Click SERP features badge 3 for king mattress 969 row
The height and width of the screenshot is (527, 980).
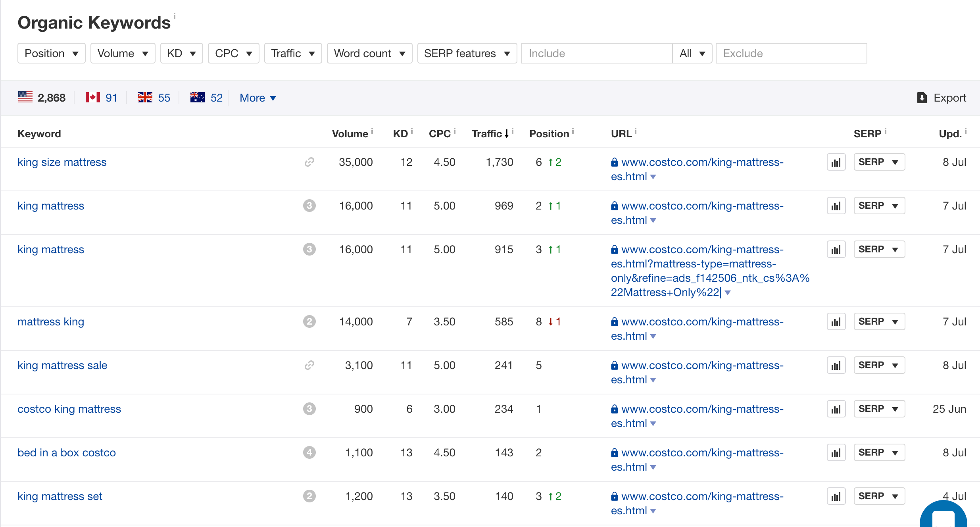click(x=309, y=206)
